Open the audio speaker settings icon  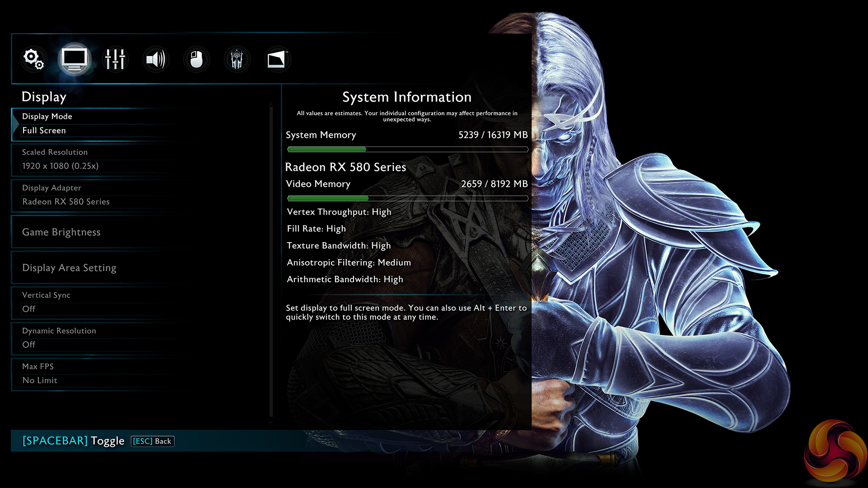coord(156,59)
